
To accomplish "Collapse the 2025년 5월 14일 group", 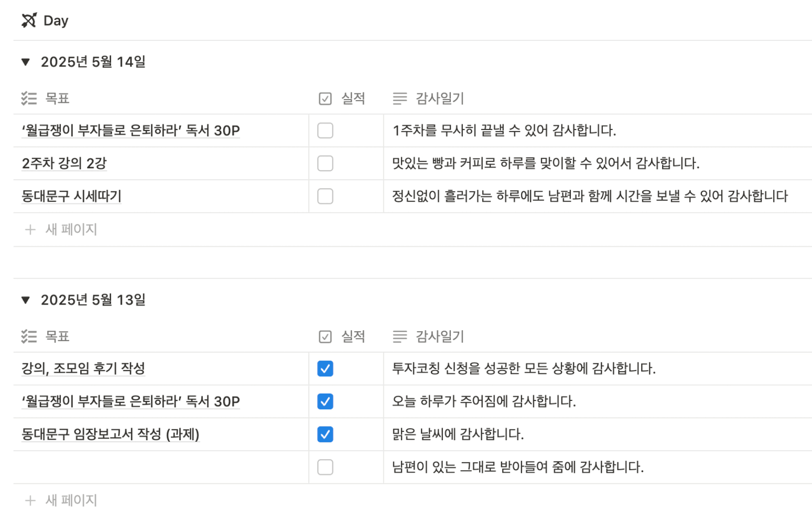I will (x=26, y=62).
